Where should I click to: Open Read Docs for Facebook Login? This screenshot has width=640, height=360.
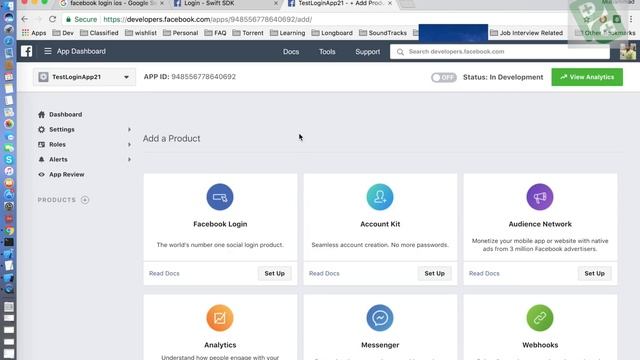164,273
